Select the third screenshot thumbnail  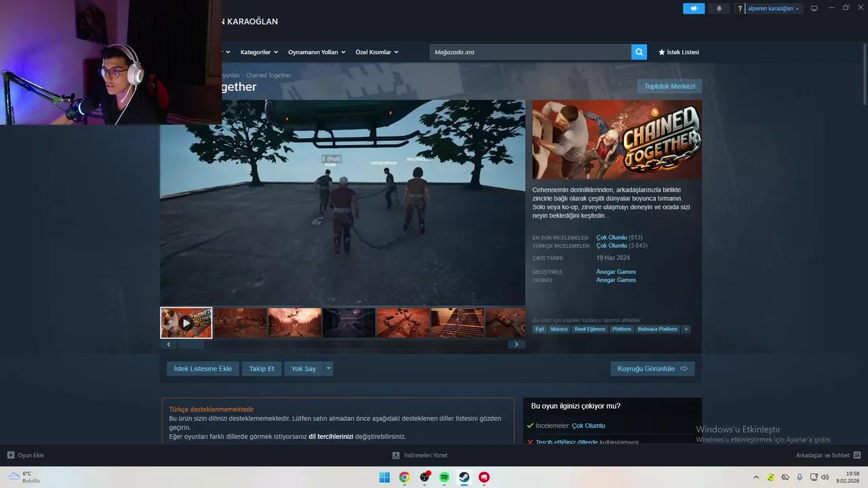(294, 323)
